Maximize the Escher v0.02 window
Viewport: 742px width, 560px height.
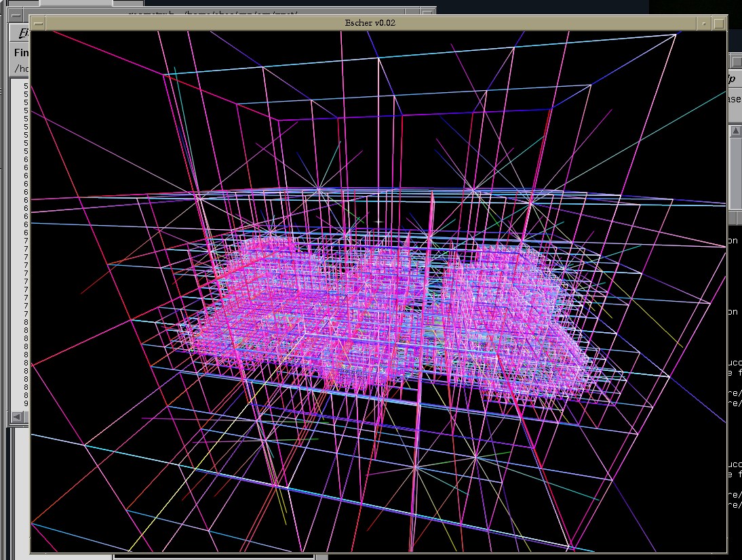pyautogui.click(x=718, y=23)
